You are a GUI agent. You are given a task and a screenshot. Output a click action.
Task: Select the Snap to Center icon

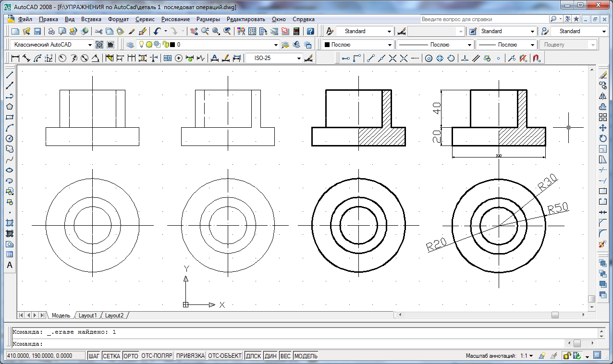(428, 58)
